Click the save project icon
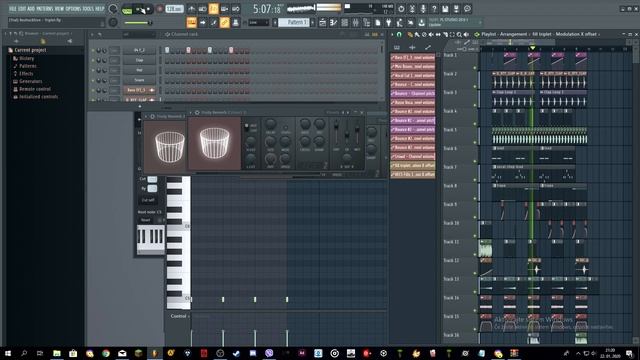The width and height of the screenshot is (640, 360). [x=445, y=9]
